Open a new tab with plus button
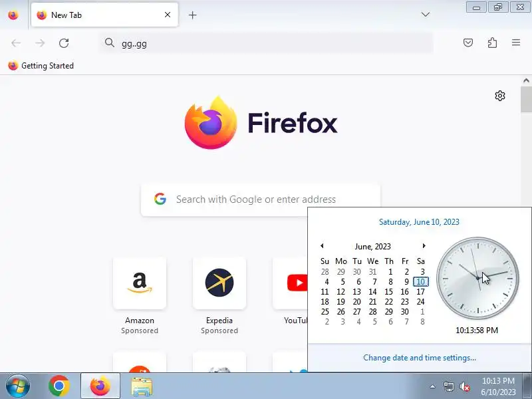The image size is (532, 399). (192, 15)
